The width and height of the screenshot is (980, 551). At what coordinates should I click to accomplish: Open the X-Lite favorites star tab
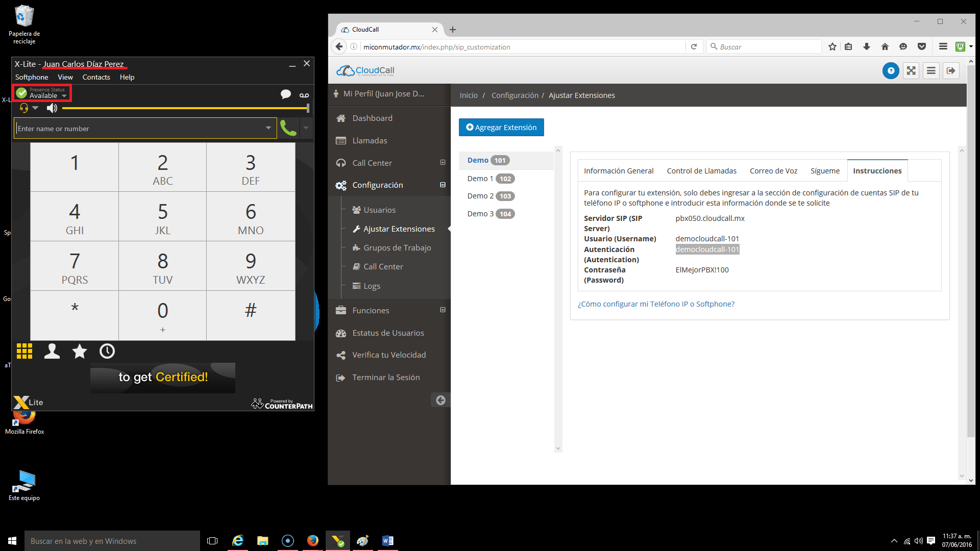coord(80,351)
